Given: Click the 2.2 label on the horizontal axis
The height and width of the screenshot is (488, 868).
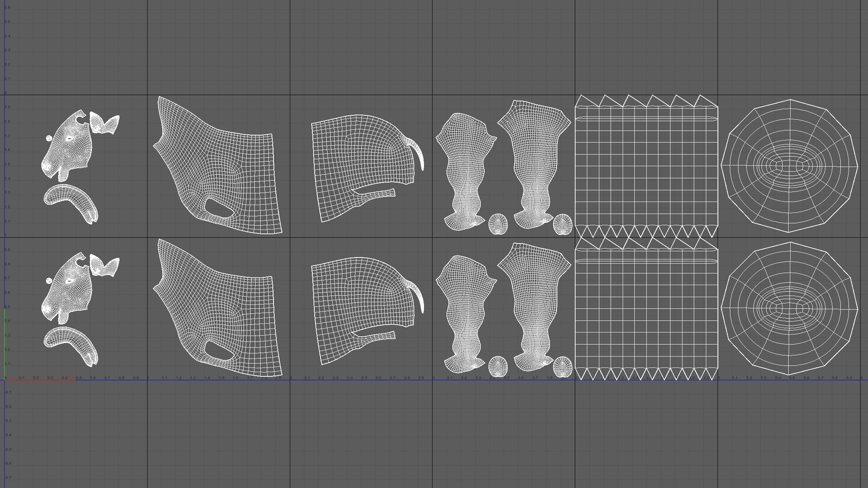Looking at the screenshot, I should coord(321,378).
